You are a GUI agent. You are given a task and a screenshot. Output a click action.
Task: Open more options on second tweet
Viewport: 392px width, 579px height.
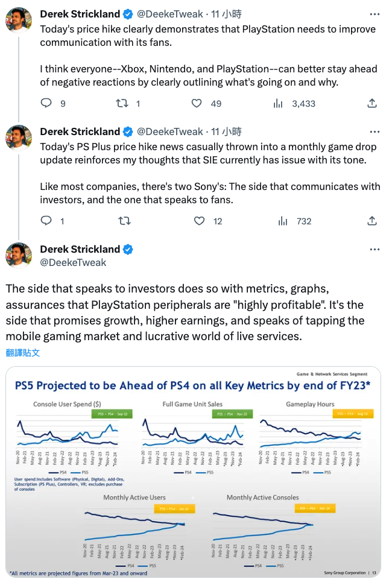click(375, 132)
